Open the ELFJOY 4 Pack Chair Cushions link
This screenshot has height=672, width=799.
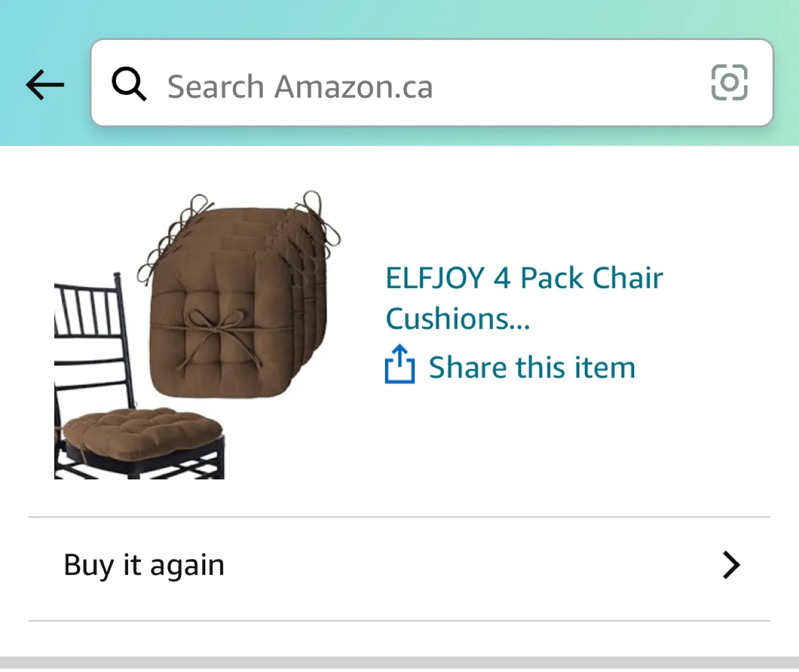[523, 298]
